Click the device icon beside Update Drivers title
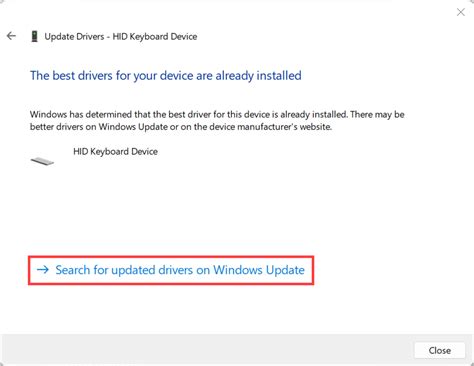Screen dimensions: 474x366 [34, 36]
